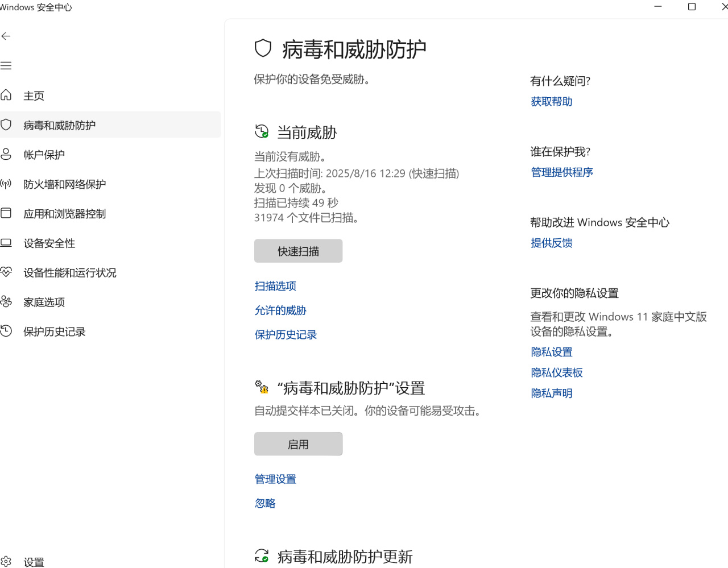Select 病毒和威胁防护 in the sidebar
Image resolution: width=728 pixels, height=568 pixels.
coord(59,125)
